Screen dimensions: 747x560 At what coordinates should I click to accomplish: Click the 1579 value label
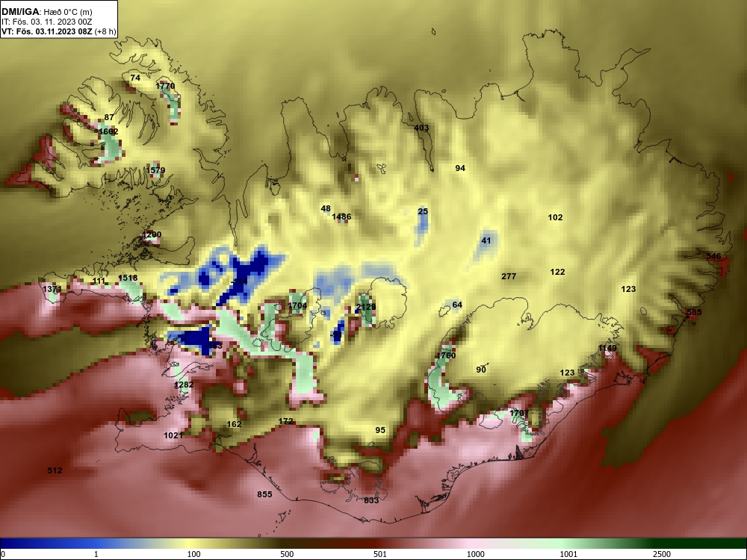[x=156, y=170]
